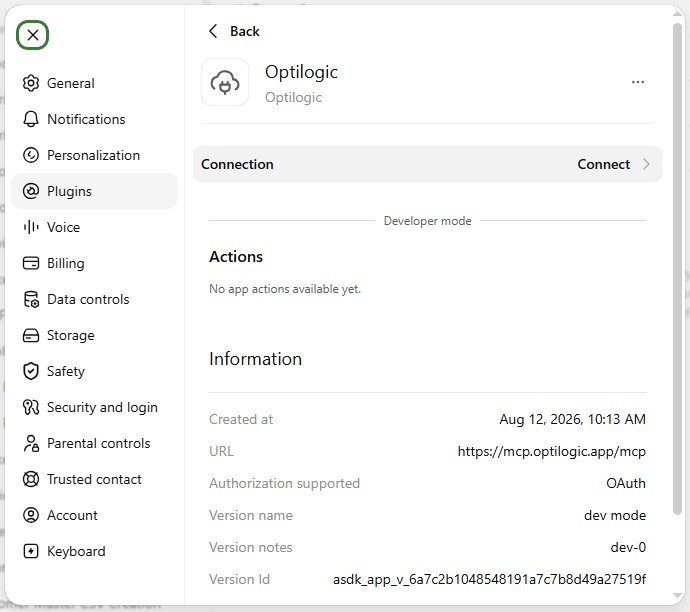Click the Plugins icon in sidebar
The image size is (690, 612).
tap(31, 191)
